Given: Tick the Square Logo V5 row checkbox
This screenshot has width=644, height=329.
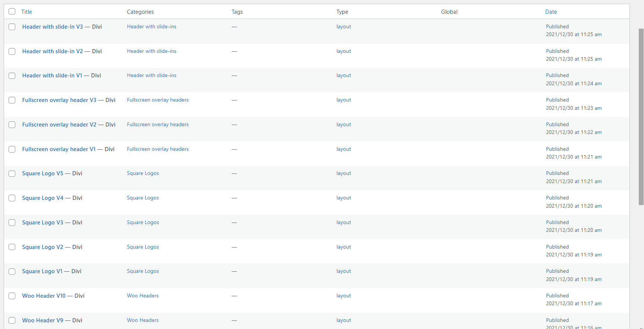Looking at the screenshot, I should coord(12,174).
